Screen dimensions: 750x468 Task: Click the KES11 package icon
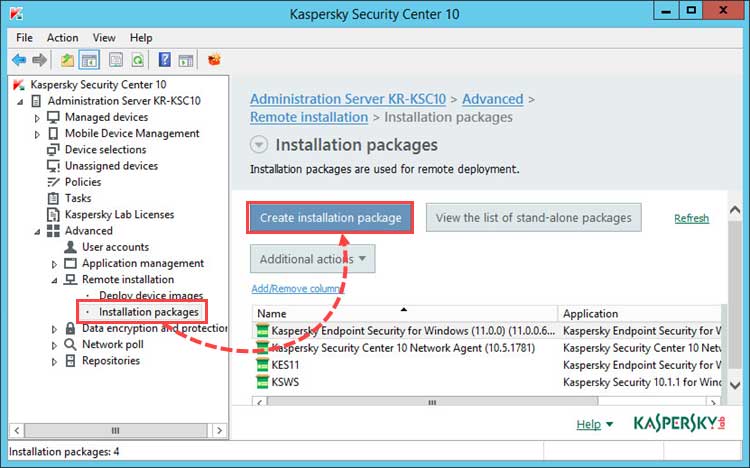point(262,365)
